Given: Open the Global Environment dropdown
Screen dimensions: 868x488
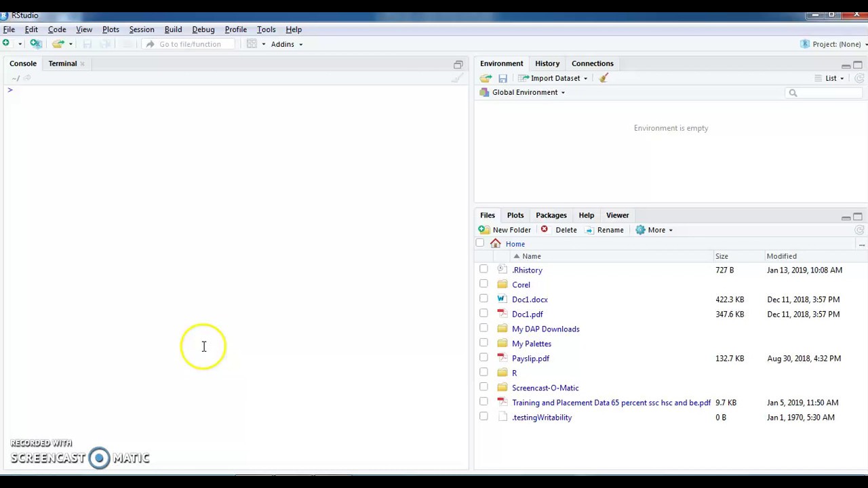Looking at the screenshot, I should pos(522,92).
